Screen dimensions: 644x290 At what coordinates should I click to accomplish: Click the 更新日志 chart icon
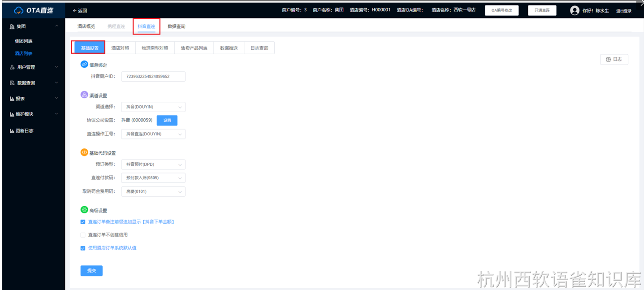point(12,131)
